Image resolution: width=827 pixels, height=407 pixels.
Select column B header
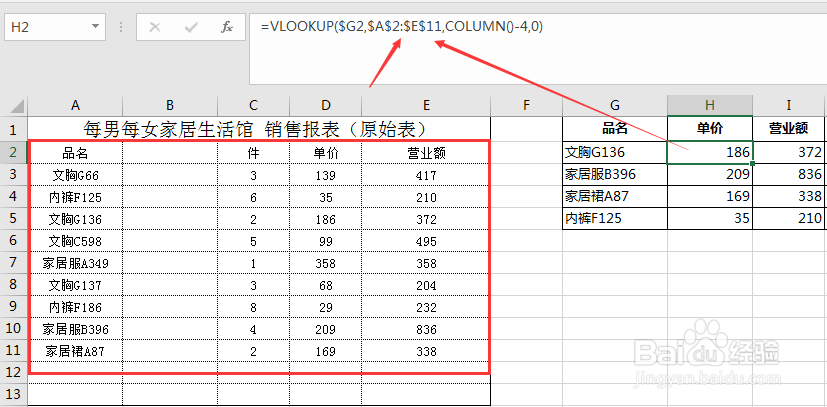click(x=170, y=105)
